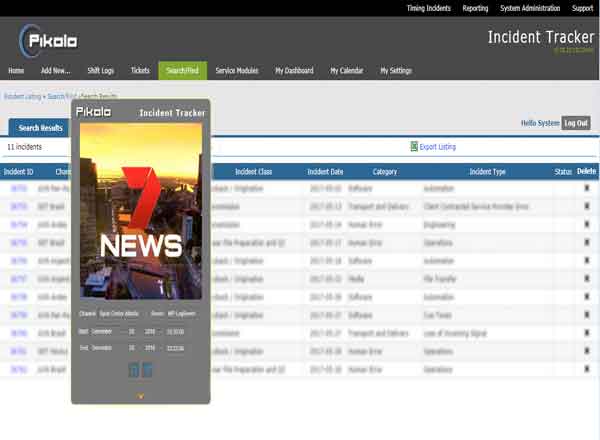Click the "Loss of Incoming Signal" cell
The image size is (600, 440).
pyautogui.click(x=455, y=333)
